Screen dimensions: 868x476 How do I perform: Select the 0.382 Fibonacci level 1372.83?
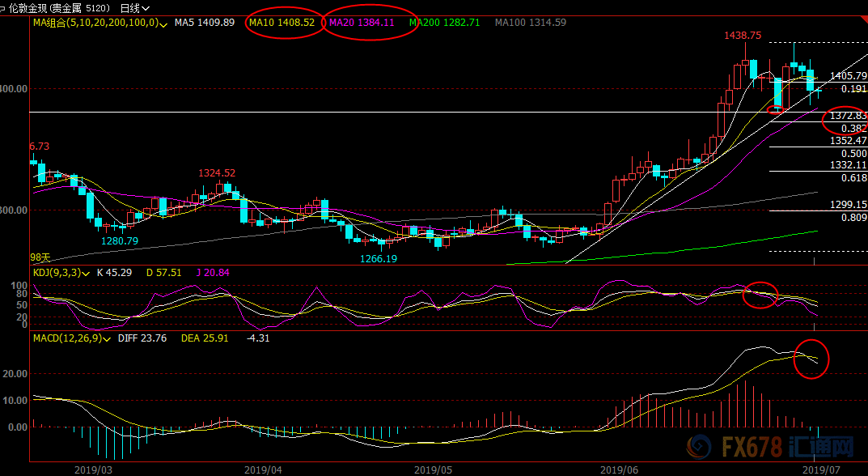click(849, 116)
